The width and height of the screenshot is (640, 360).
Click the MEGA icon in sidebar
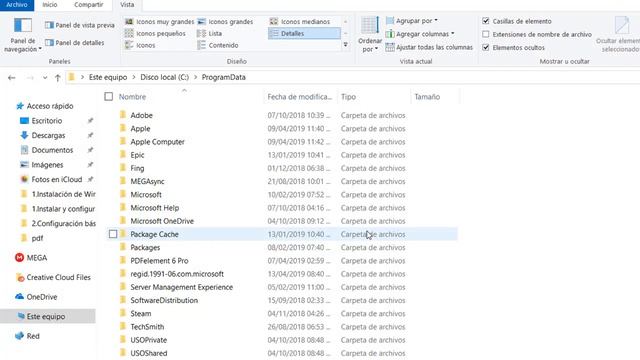click(19, 258)
